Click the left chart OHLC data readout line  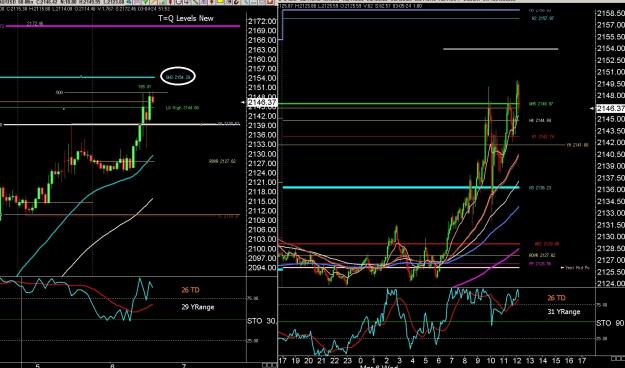tap(85, 9)
